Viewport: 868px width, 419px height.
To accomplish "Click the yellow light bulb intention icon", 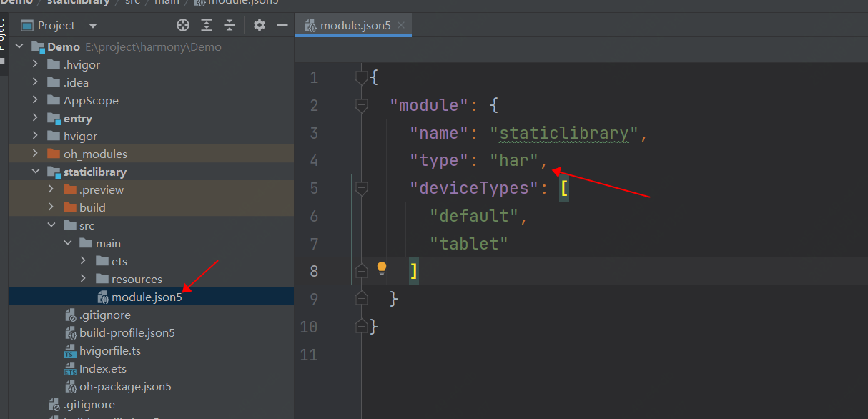I will [382, 268].
